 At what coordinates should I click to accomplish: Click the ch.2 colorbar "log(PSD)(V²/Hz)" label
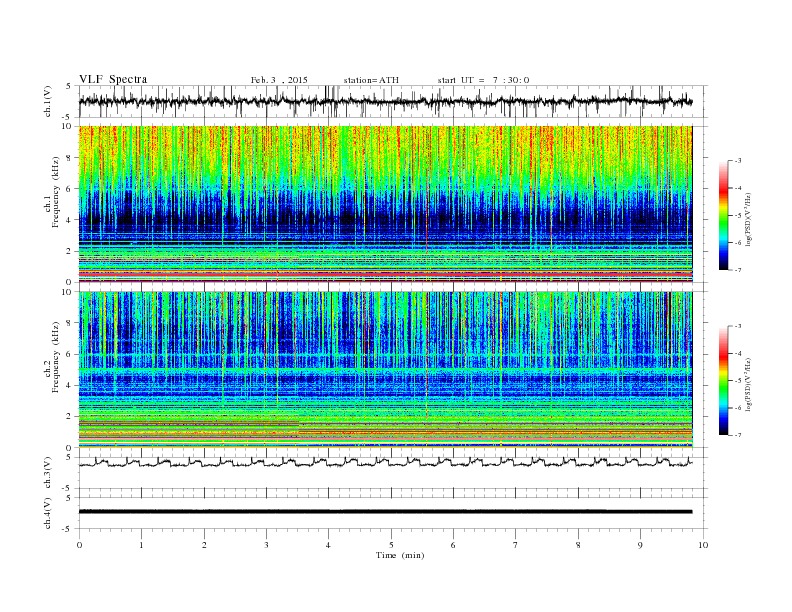pos(749,384)
